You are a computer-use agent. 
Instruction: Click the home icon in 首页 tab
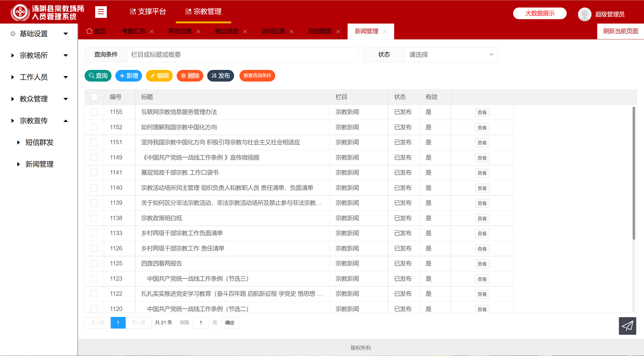(89, 31)
